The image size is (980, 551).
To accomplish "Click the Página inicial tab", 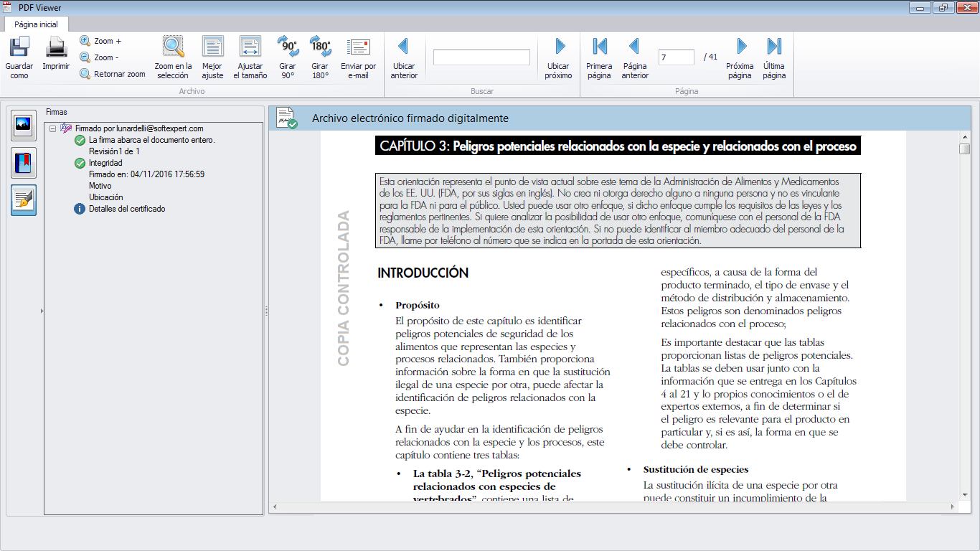I will tap(37, 24).
